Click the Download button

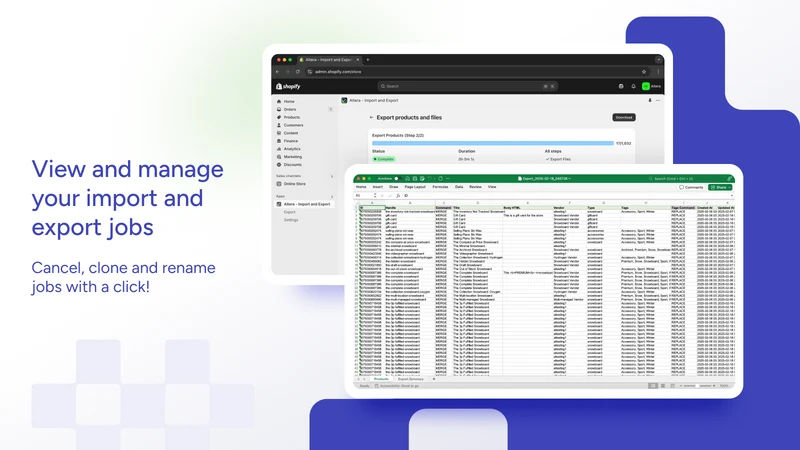pyautogui.click(x=623, y=117)
